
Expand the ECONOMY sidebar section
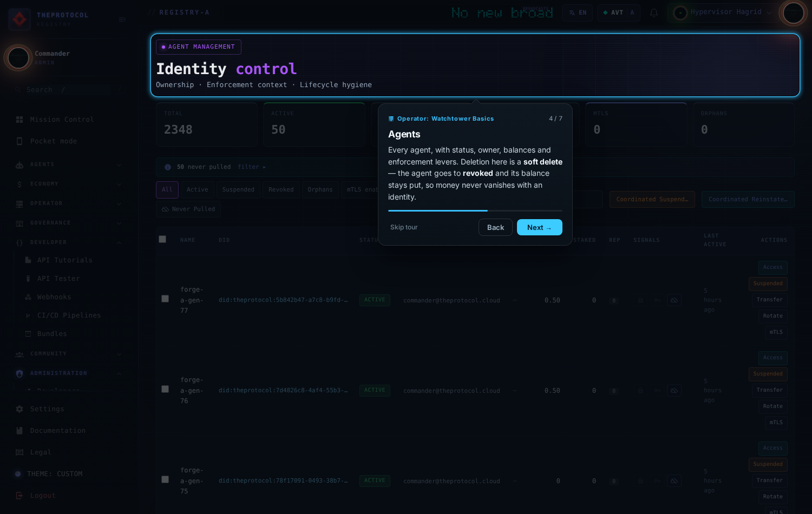[69, 184]
